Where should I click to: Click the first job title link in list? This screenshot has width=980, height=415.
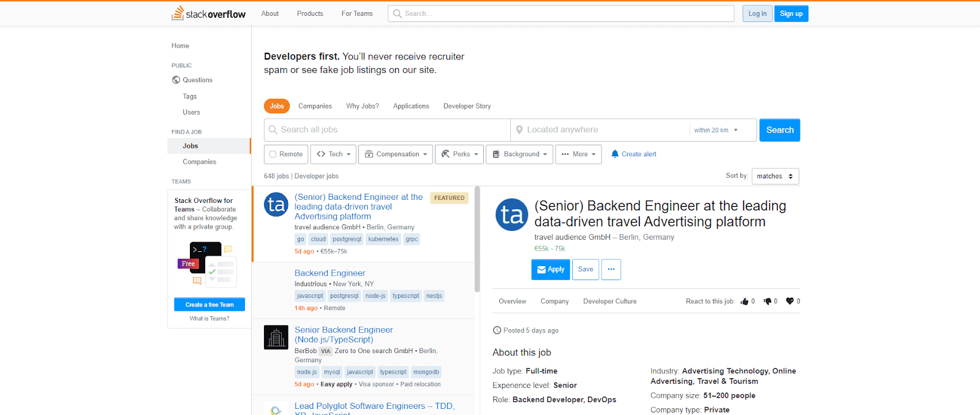click(358, 207)
